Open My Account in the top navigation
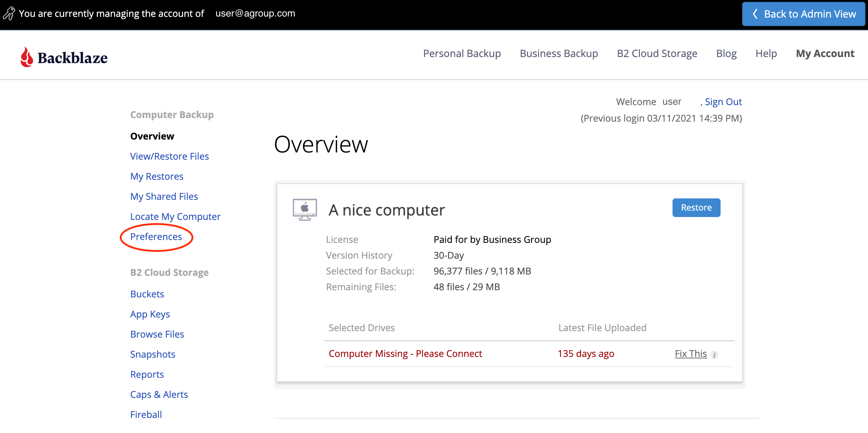This screenshot has height=433, width=868. point(825,53)
